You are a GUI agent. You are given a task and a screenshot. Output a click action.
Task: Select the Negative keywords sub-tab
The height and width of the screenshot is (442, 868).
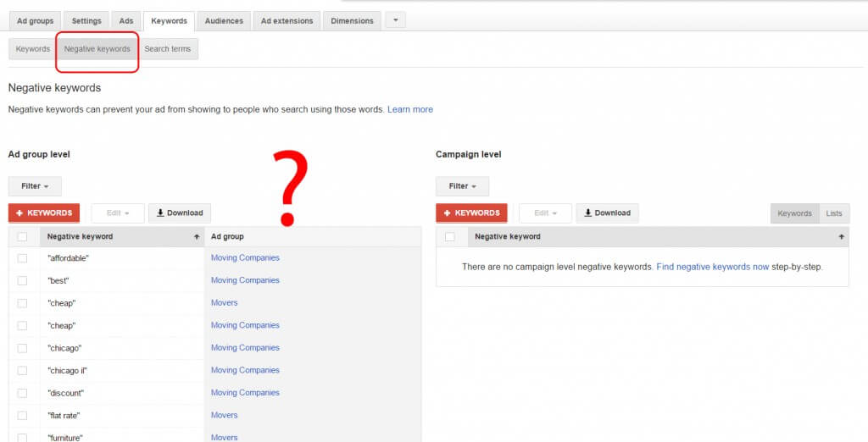tap(97, 48)
